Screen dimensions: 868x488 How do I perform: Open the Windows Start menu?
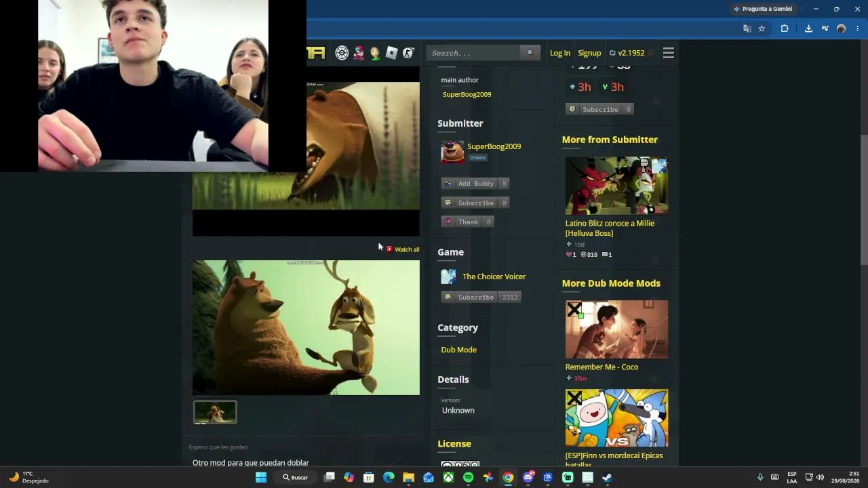click(261, 477)
